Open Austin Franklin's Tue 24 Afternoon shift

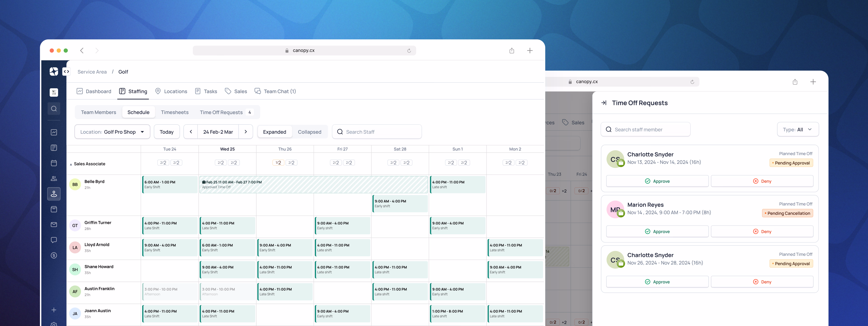tap(170, 292)
